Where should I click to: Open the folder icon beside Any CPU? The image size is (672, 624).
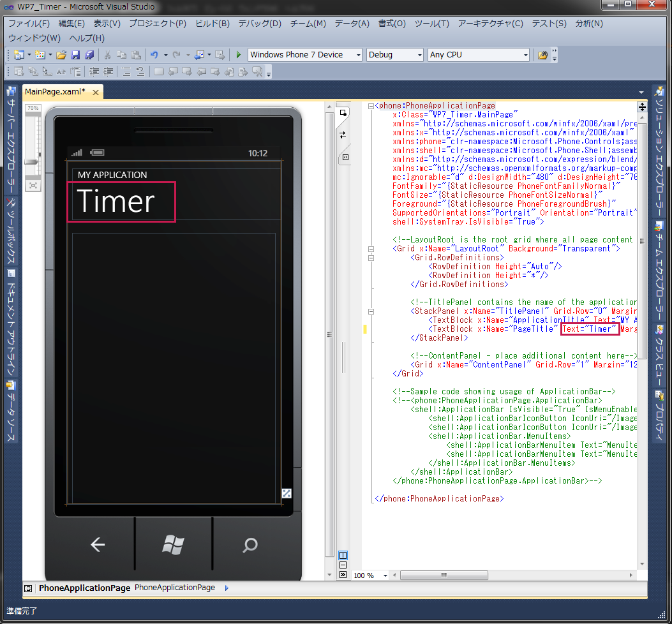[x=542, y=55]
